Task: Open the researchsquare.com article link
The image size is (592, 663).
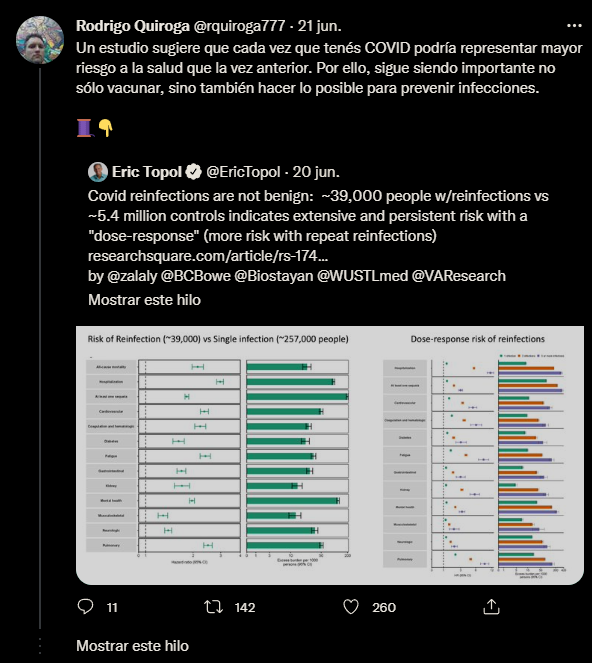Action: coord(208,256)
